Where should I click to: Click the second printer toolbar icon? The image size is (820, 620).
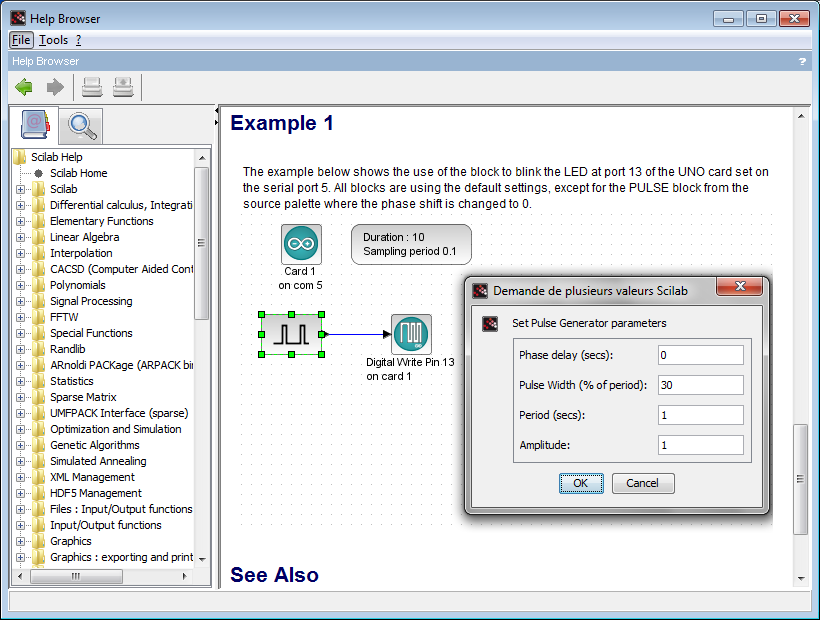(123, 87)
